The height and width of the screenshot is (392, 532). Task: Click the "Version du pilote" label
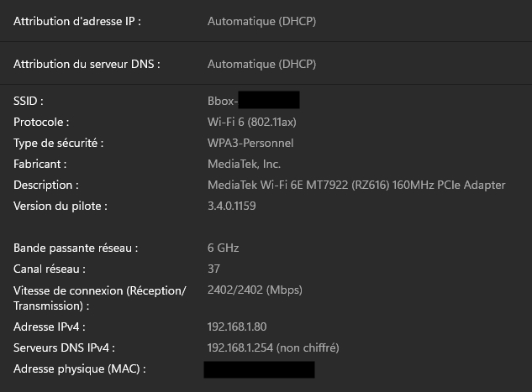pyautogui.click(x=61, y=206)
